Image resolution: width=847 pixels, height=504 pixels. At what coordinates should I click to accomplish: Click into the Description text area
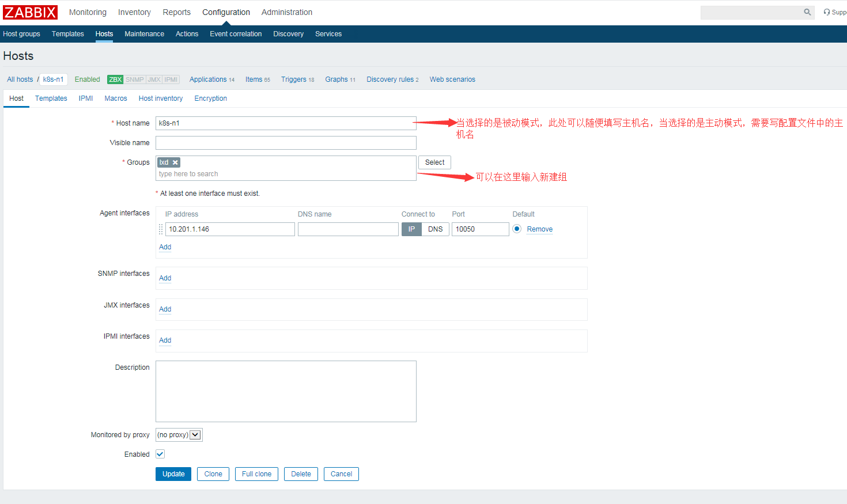tap(286, 392)
